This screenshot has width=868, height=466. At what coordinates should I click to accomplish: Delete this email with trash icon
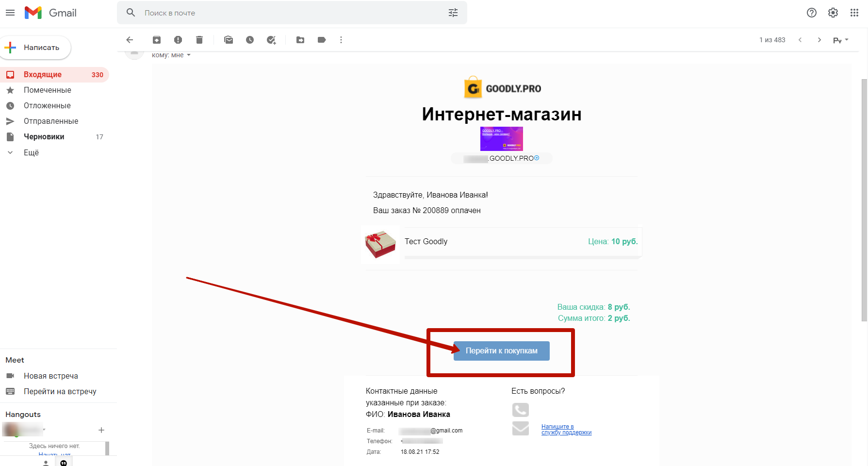pyautogui.click(x=199, y=40)
